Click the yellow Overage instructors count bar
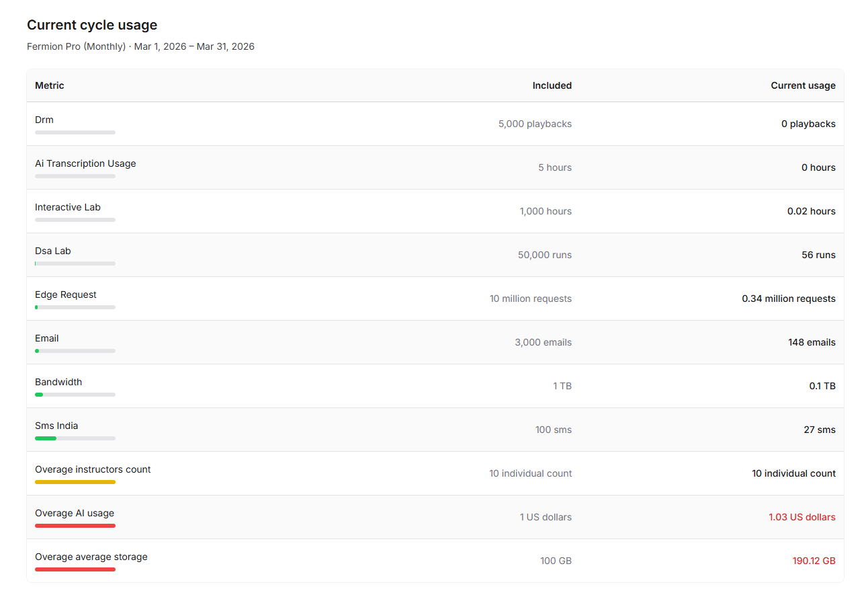The height and width of the screenshot is (595, 868). tap(75, 482)
